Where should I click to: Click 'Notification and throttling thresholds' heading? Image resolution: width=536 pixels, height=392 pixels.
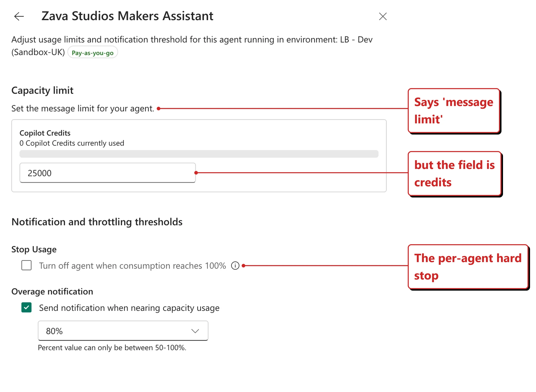coord(97,222)
